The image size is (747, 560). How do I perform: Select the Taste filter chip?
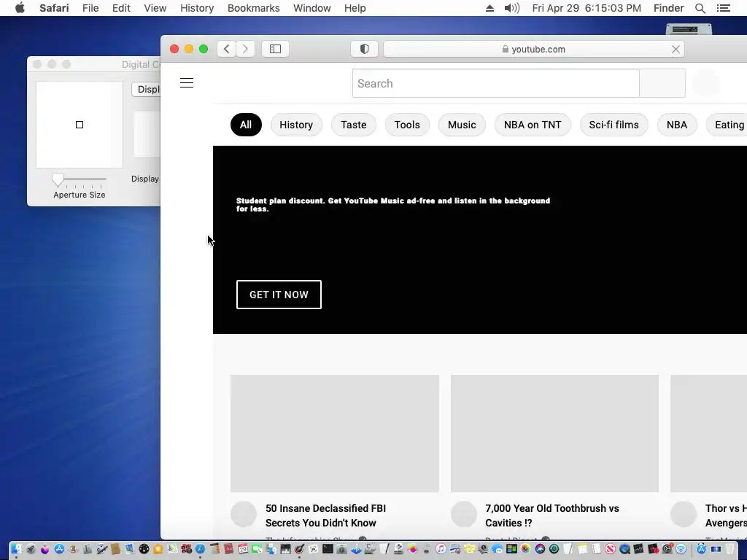tap(354, 125)
